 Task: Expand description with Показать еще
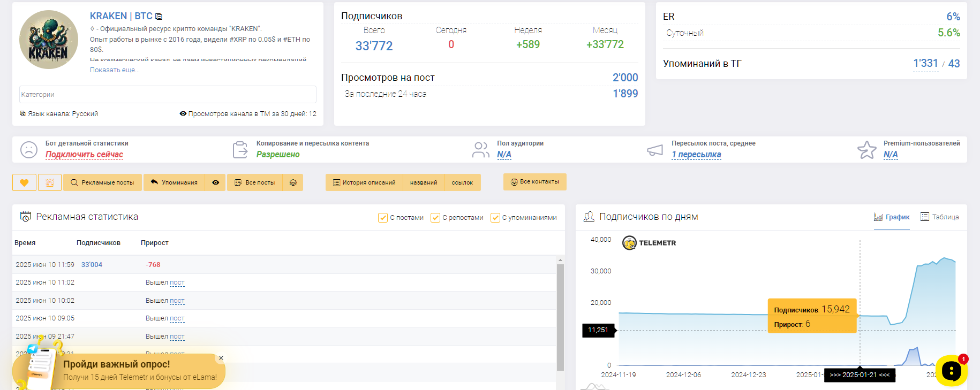click(115, 70)
